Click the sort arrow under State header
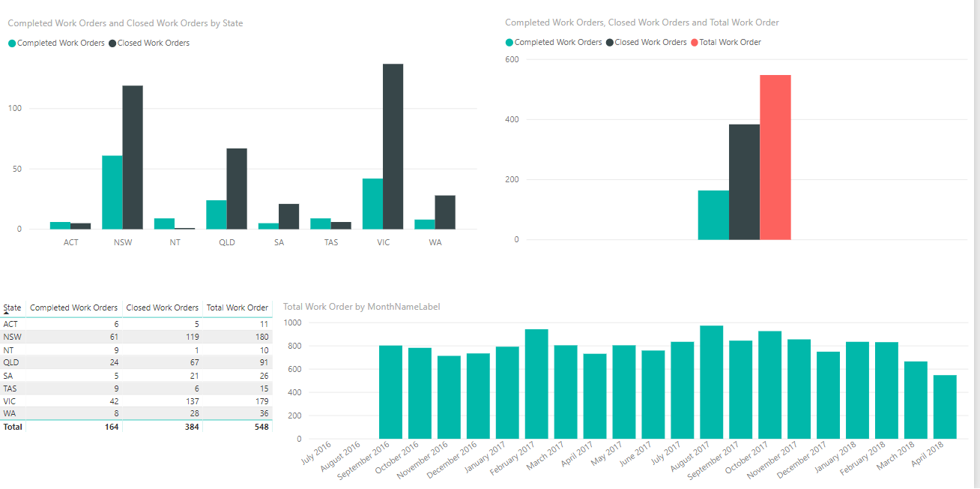 click(x=7, y=314)
